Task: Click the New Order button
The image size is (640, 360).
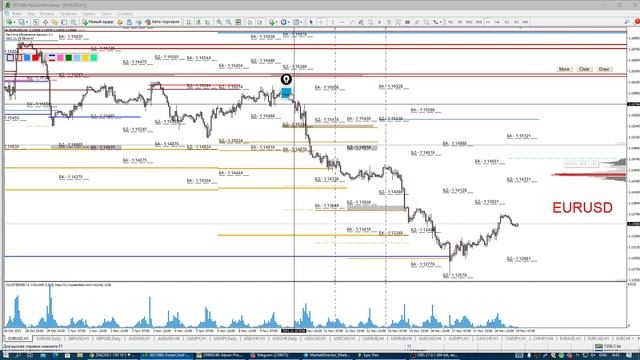Action: pyautogui.click(x=97, y=22)
